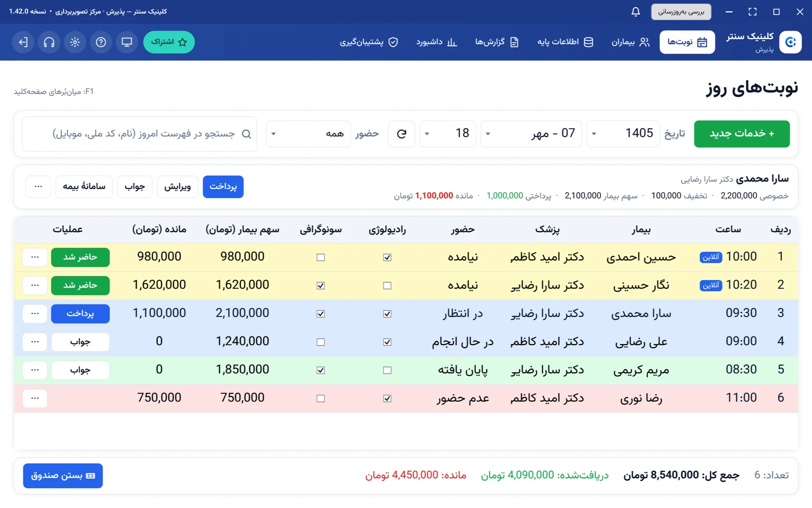This screenshot has width=812, height=508.
Task: Toggle رادیولوژی checkbox for مریم کریمی
Action: [387, 370]
